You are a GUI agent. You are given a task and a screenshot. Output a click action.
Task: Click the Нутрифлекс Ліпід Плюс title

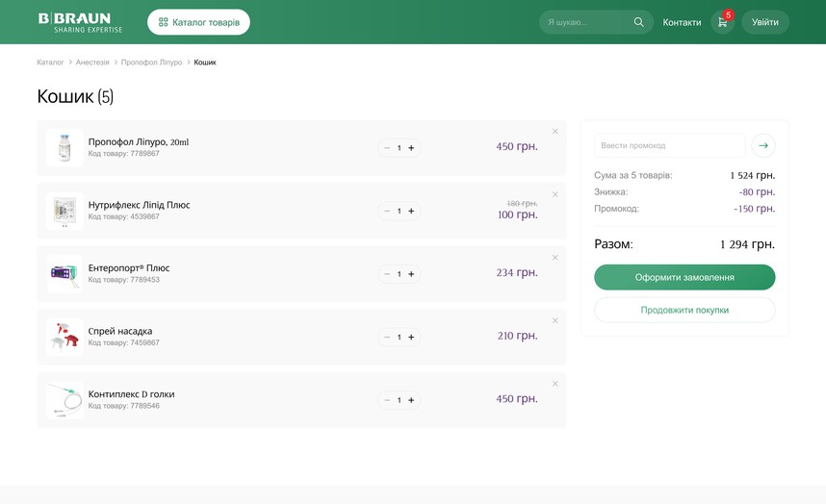tap(139, 205)
